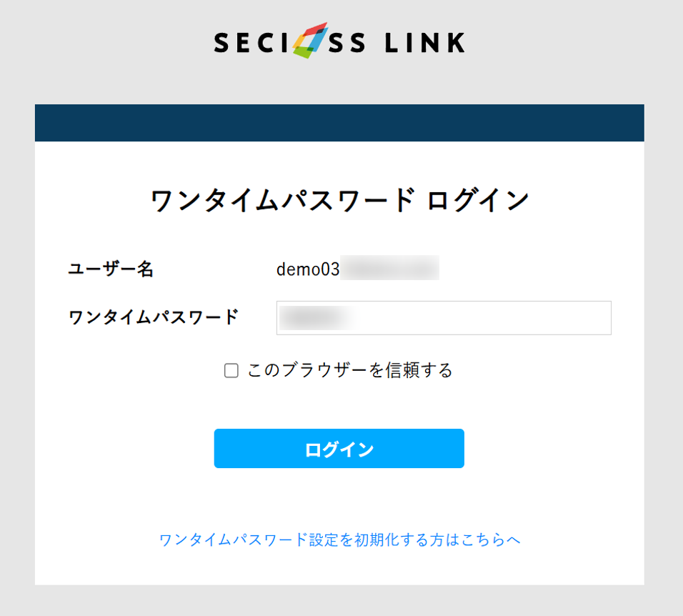Click the demo03 username text
Image resolution: width=683 pixels, height=616 pixels.
308,269
